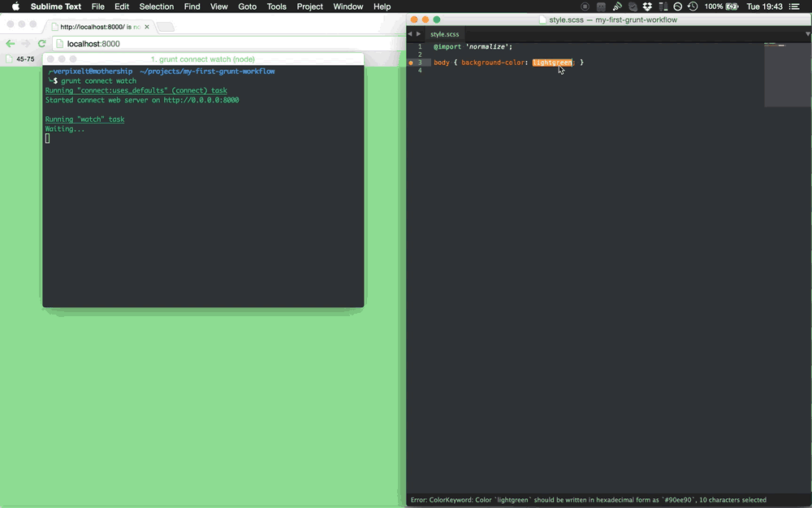
Task: Switch to the style.scss tab
Action: (x=445, y=34)
